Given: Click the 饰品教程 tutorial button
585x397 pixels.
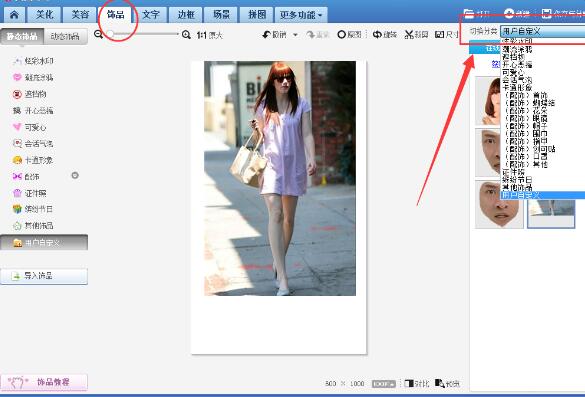Looking at the screenshot, I should (44, 382).
